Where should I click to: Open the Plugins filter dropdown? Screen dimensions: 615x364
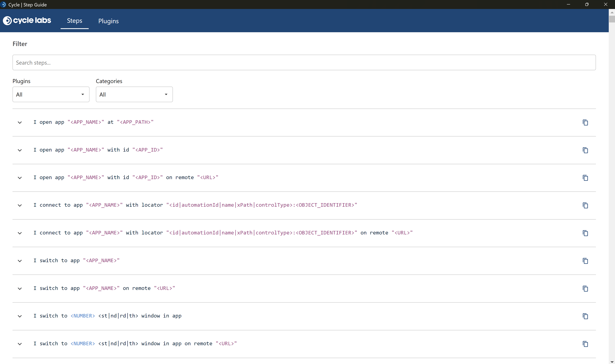tap(51, 94)
